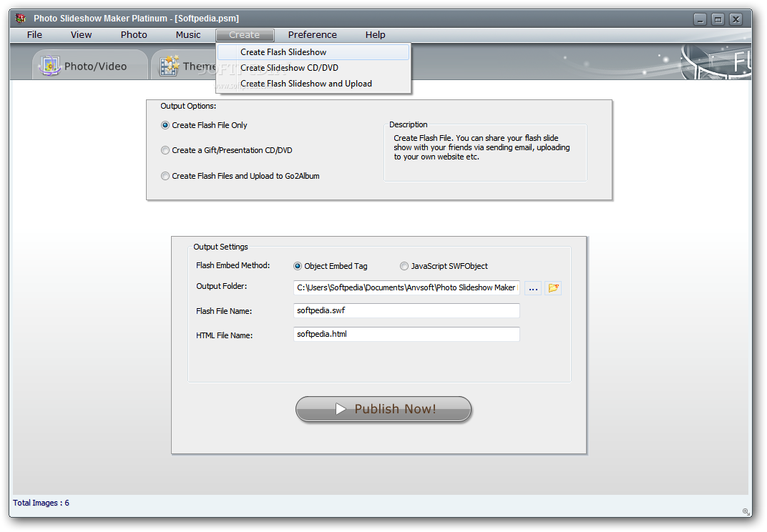Maximize the Photo Slideshow Maker window
The width and height of the screenshot is (767, 532).
coord(718,19)
